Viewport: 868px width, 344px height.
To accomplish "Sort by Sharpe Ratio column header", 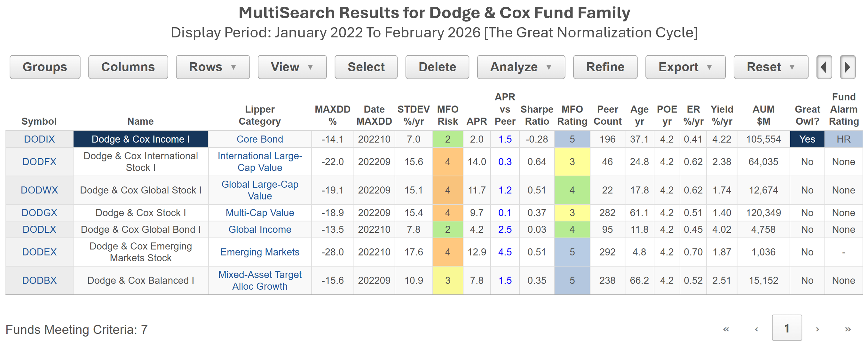I will [536, 115].
